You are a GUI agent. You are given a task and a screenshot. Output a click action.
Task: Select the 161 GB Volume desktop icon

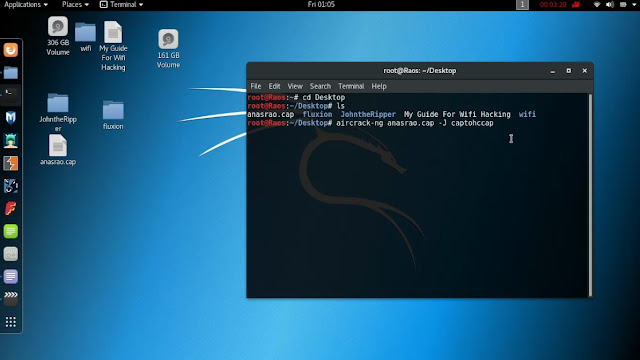(x=168, y=49)
